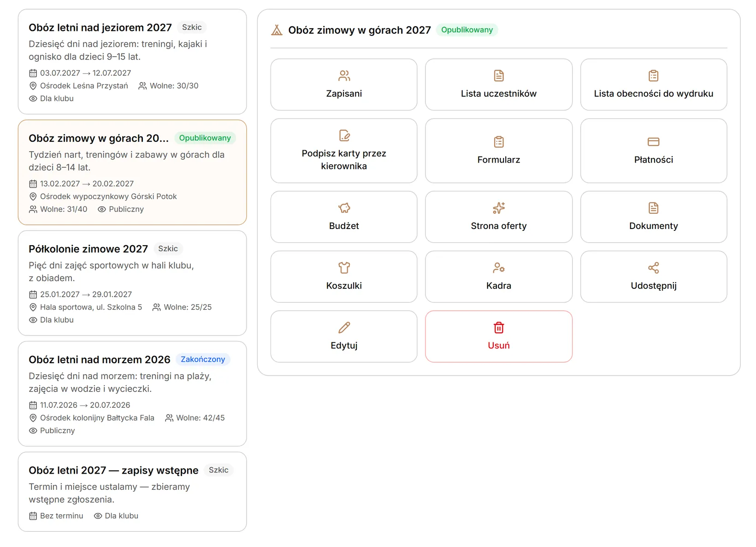Click the share icon above Udostępnij
The height and width of the screenshot is (547, 756).
click(653, 268)
